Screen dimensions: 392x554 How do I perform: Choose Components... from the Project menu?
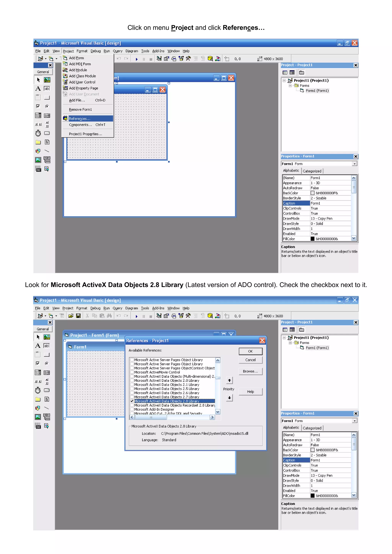tap(80, 125)
